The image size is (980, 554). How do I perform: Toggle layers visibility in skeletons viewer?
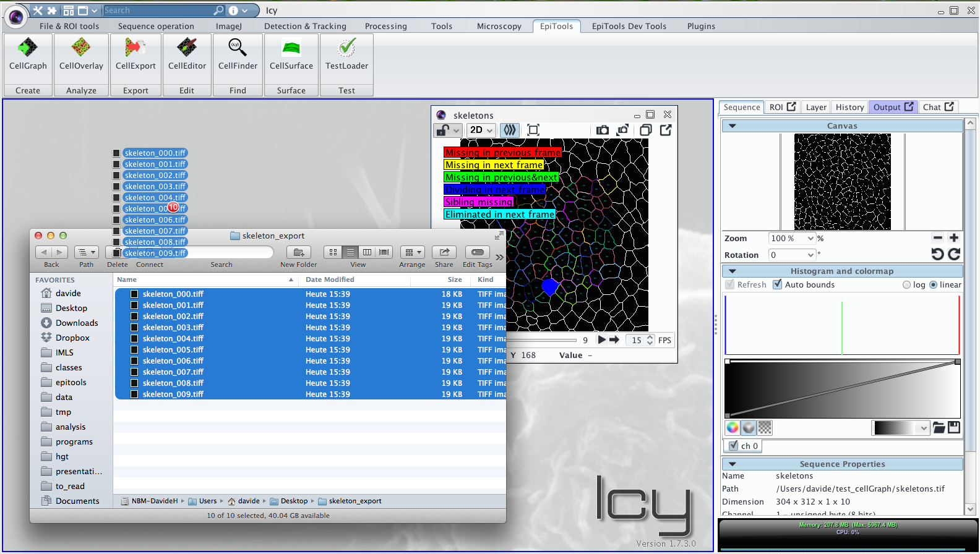510,130
